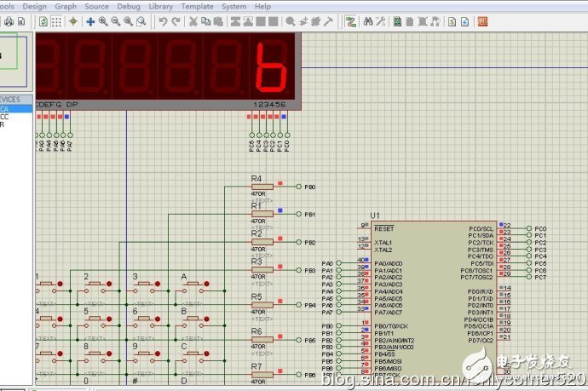Click the RESET pin label on U1
Viewport: 588px width, 391px height.
(x=384, y=228)
